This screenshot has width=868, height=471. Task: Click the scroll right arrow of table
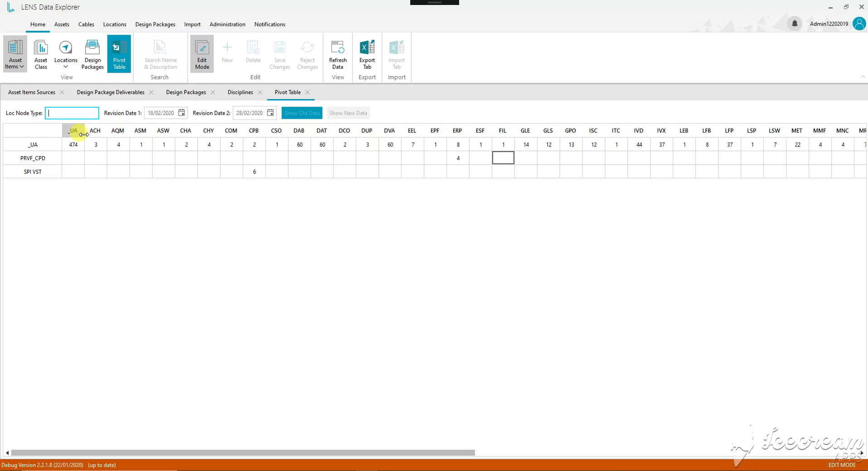pos(861,453)
